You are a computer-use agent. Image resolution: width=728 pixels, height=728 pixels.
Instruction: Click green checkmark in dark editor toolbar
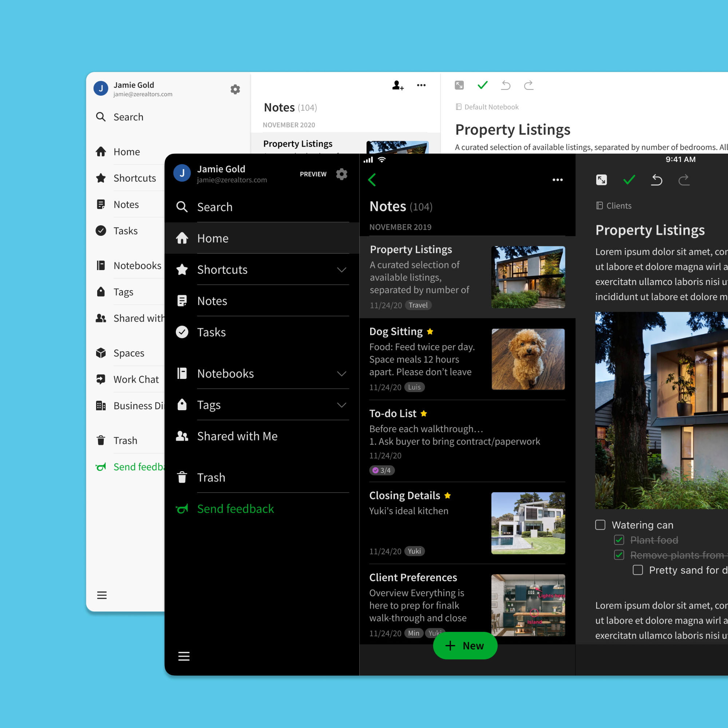click(629, 180)
